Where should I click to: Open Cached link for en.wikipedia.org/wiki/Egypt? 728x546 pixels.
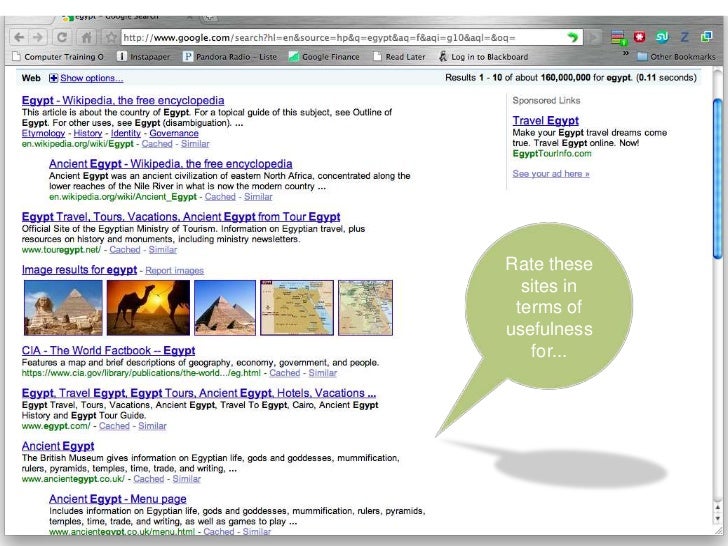157,144
